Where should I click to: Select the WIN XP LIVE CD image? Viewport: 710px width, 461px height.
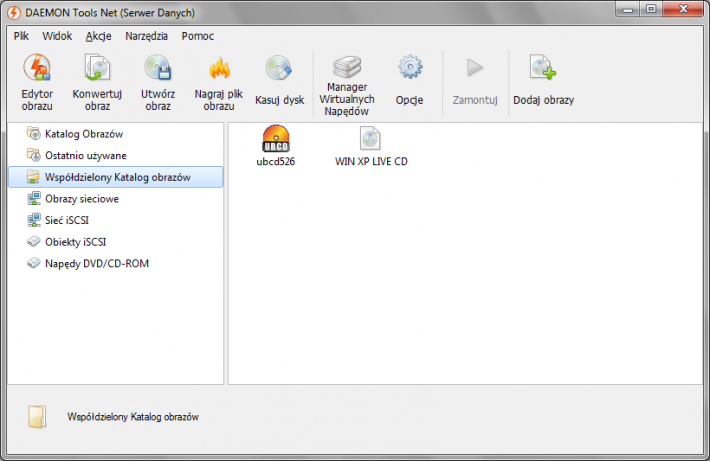click(x=371, y=146)
